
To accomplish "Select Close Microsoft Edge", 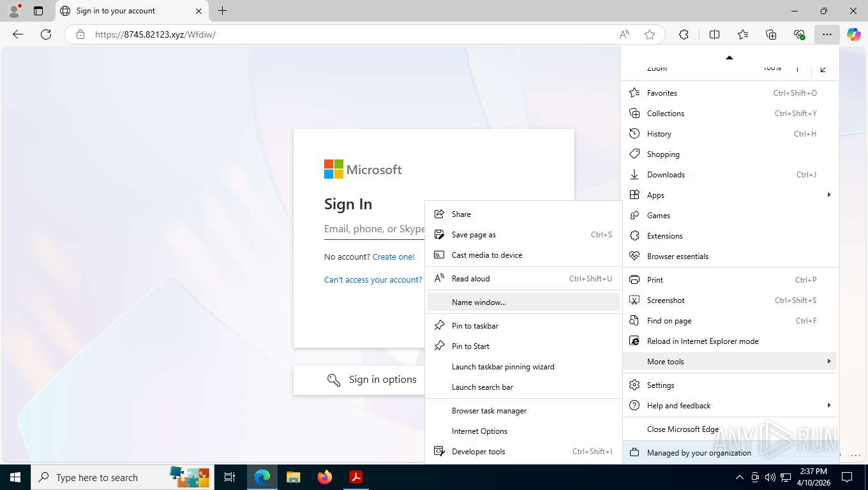I will tap(730, 429).
